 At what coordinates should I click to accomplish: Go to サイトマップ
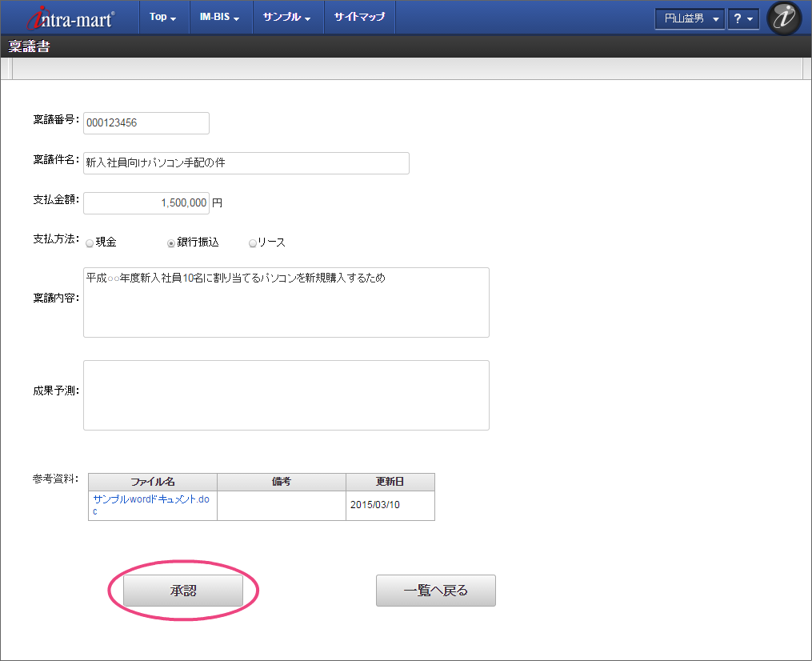pos(359,18)
